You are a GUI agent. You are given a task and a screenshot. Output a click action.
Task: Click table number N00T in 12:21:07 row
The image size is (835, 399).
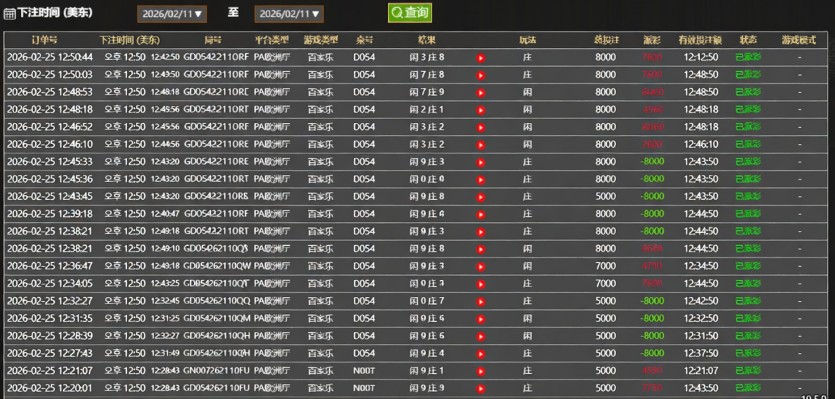pos(364,371)
